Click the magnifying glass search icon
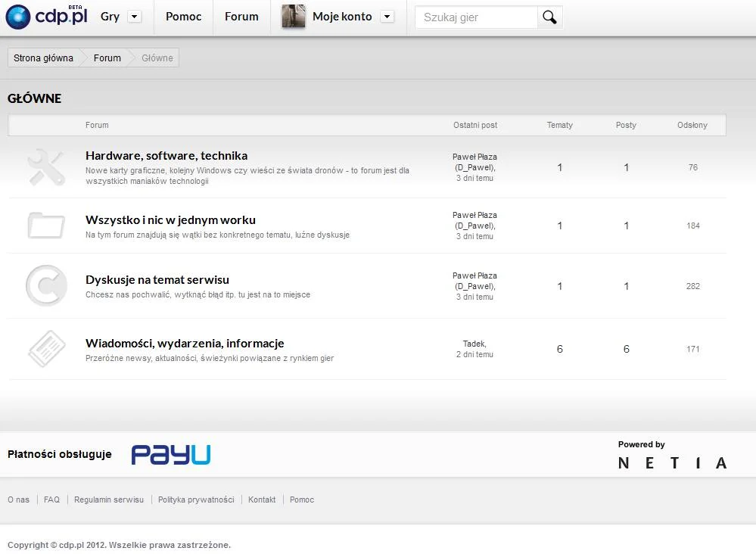Image resolution: width=756 pixels, height=554 pixels. coord(549,17)
